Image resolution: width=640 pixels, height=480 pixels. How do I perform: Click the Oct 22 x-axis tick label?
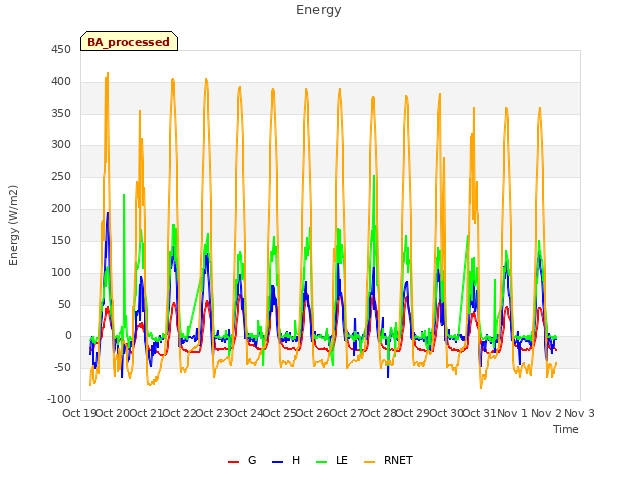tap(179, 413)
